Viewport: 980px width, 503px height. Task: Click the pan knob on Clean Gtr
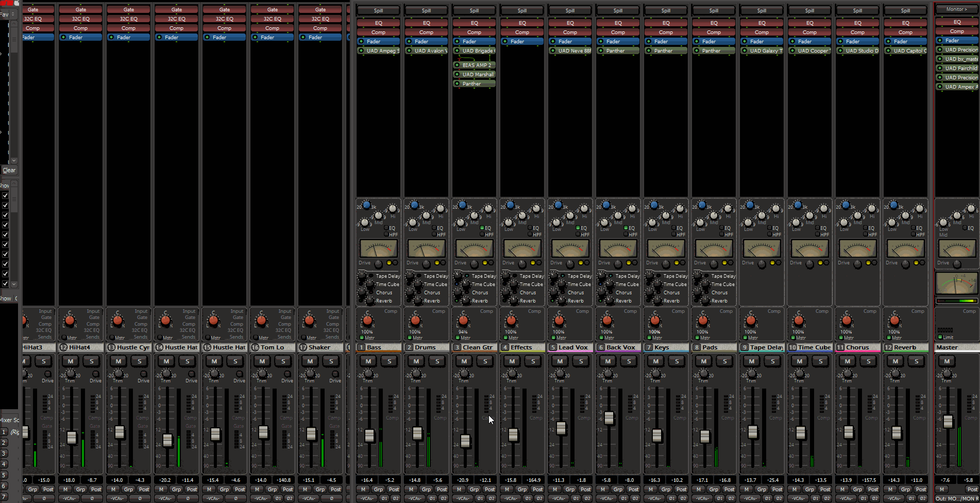pyautogui.click(x=463, y=321)
